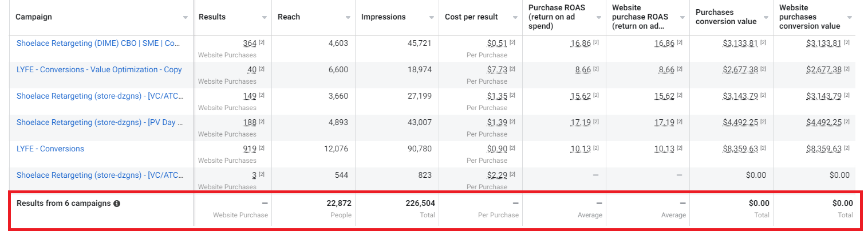The image size is (868, 242).
Task: Click the [2] footnote marker beside $7.73 cost
Action: 514,70
